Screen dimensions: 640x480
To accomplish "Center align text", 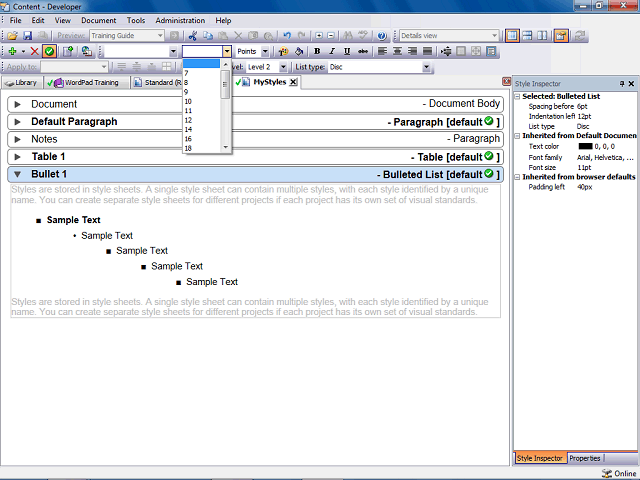I will 397,51.
